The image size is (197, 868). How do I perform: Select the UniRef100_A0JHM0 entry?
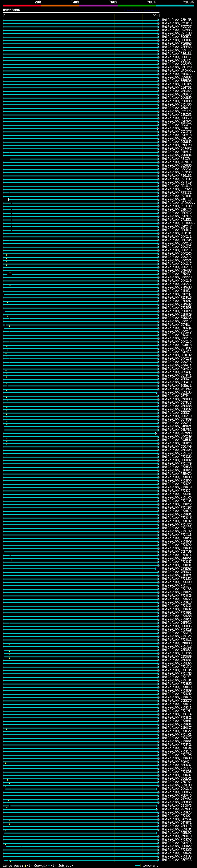pyautogui.click(x=176, y=440)
